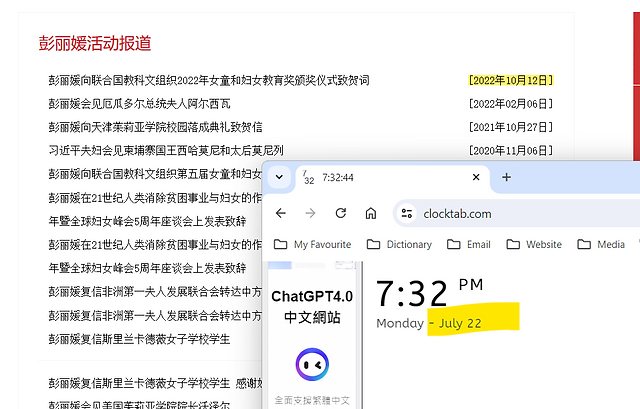Click the date [2020年11月06日]
Viewport: 640px width, 409px height.
(x=511, y=151)
